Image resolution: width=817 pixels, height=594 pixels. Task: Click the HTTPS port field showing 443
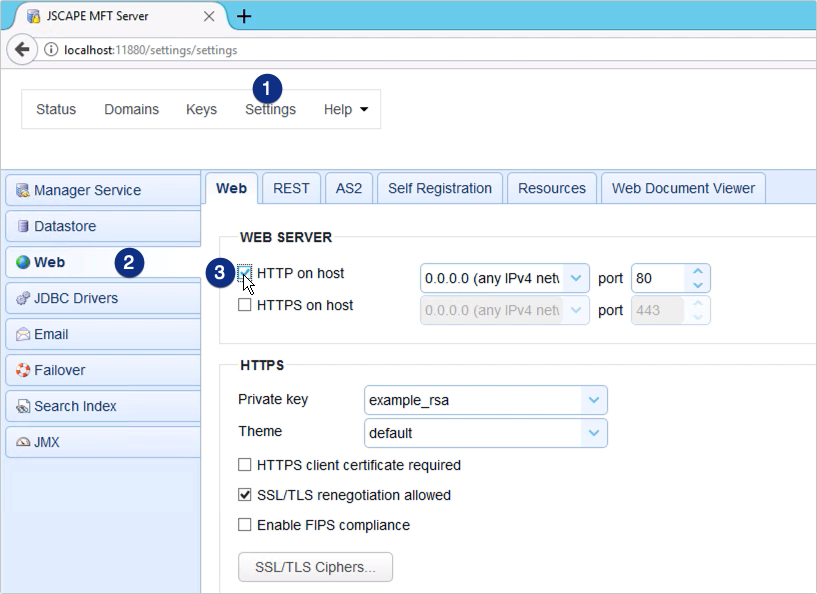tap(659, 310)
